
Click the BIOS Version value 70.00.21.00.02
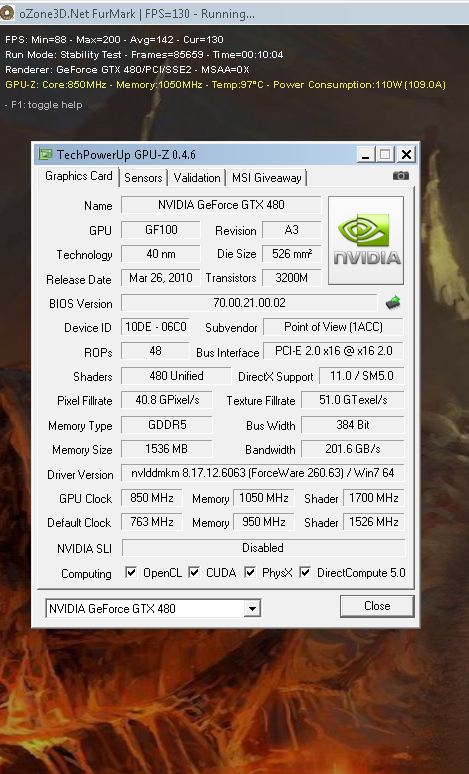[249, 303]
